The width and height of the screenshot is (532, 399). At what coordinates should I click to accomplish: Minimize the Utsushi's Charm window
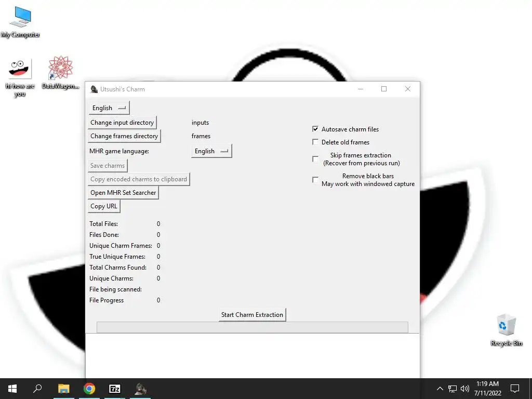[361, 89]
